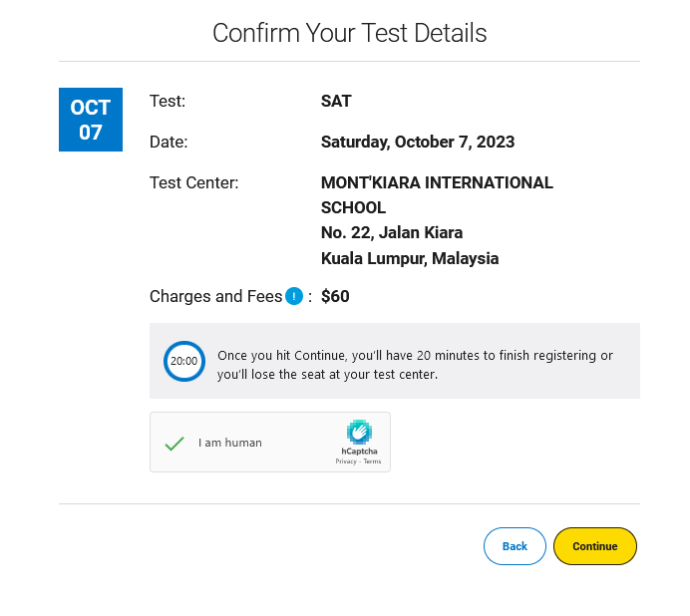Open the hCaptcha Privacy link
The height and width of the screenshot is (616, 690).
pos(346,462)
